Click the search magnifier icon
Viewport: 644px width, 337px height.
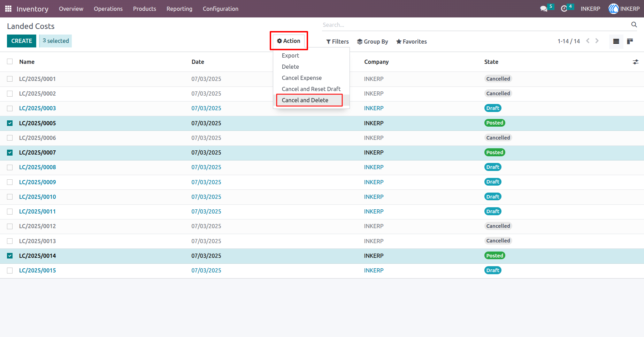tap(634, 24)
